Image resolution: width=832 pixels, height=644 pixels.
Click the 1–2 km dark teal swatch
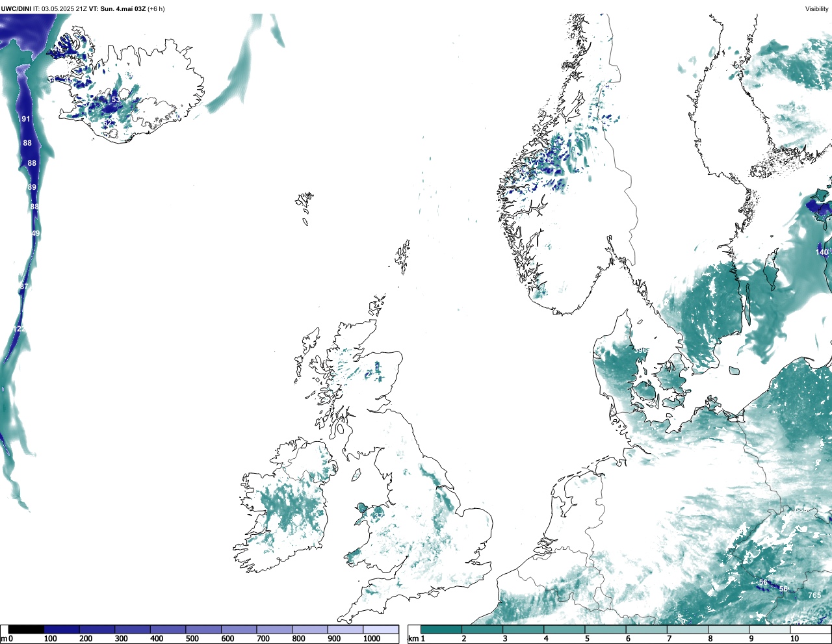pyautogui.click(x=441, y=629)
